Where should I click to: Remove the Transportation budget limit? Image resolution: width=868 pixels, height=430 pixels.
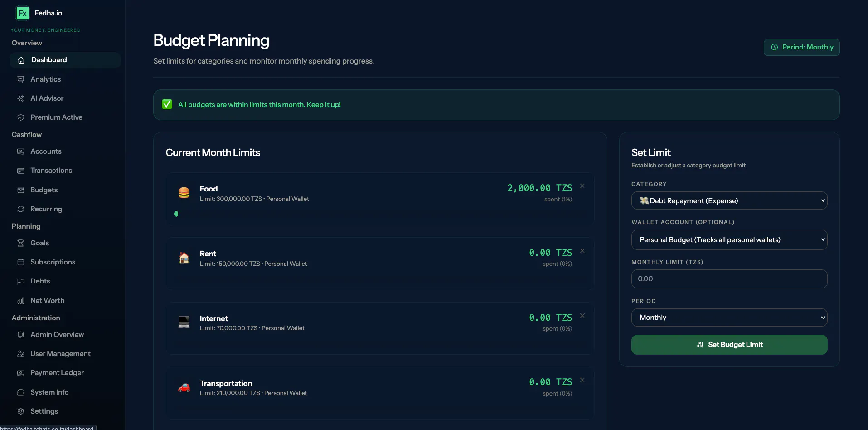click(582, 380)
